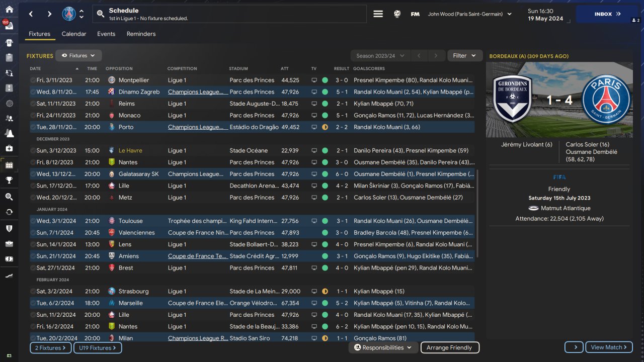Tick the check circle on the Strasbourg row
Image resolution: width=644 pixels, height=362 pixels.
33,291
